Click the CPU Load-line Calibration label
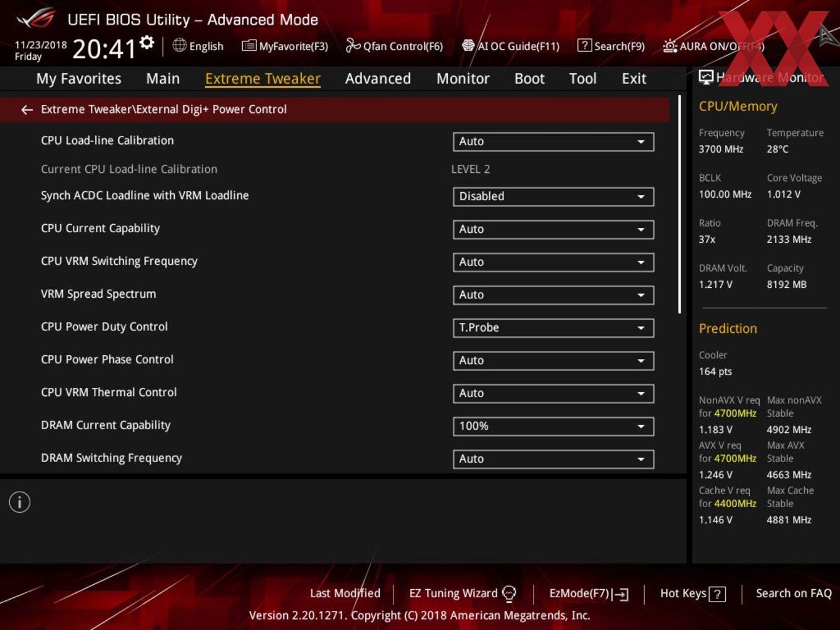840x630 pixels. pos(107,140)
